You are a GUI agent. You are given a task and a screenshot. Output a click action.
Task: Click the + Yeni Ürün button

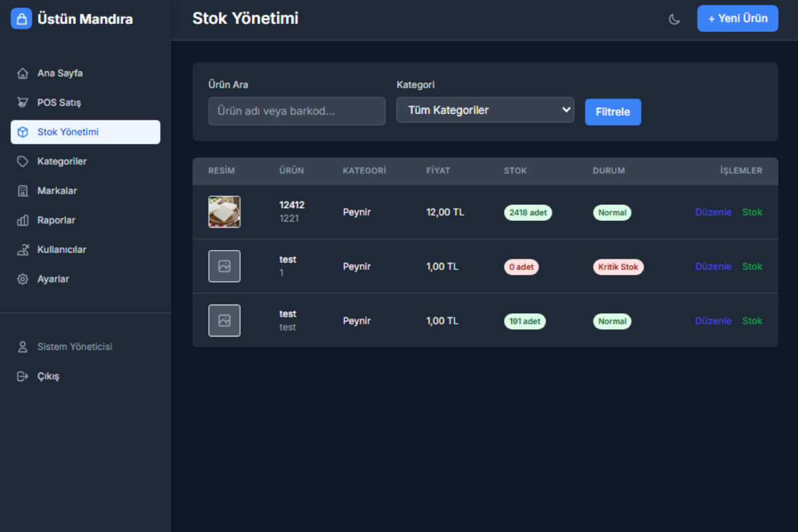[737, 19]
